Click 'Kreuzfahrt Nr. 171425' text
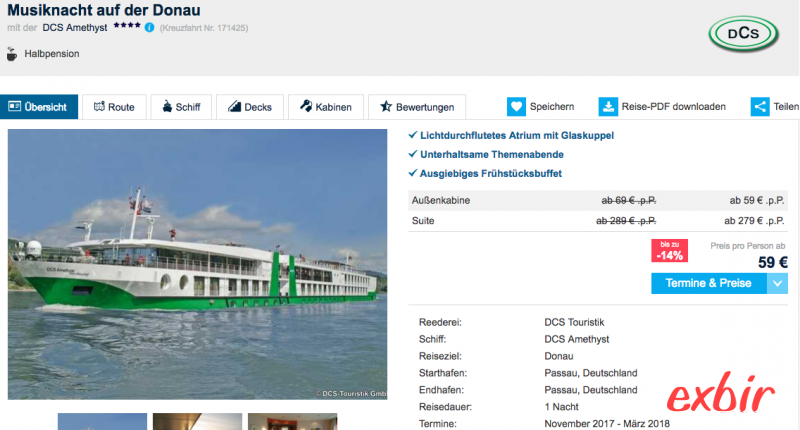Screen dimensions: 800x430 [x=204, y=28]
